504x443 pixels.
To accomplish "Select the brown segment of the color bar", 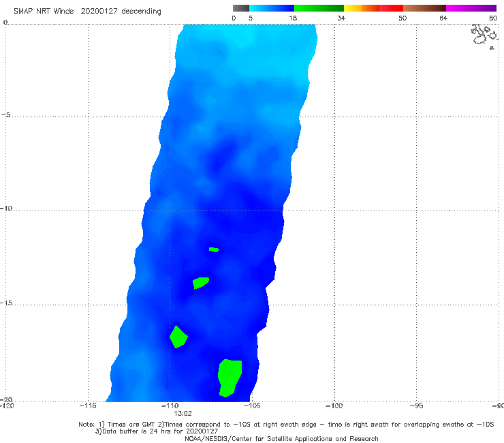I will click(x=424, y=8).
